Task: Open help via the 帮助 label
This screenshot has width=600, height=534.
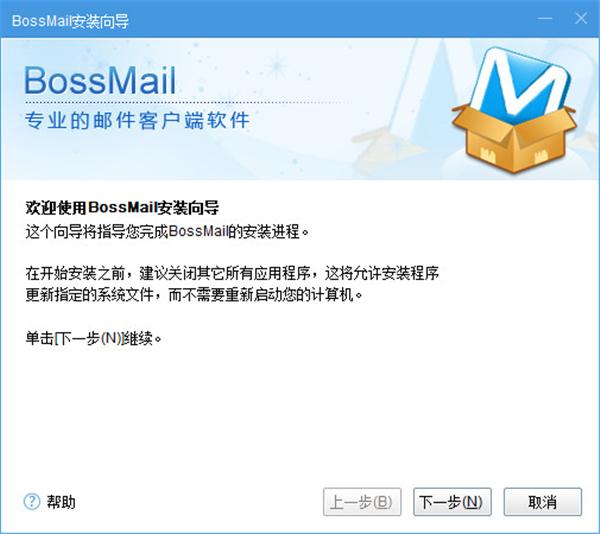Action: coord(61,502)
